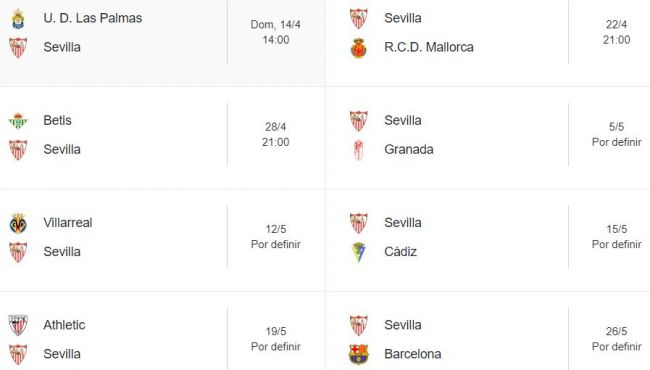Screen dimensions: 650x370
Task: Click the Betis team name
Action: [x=57, y=121]
